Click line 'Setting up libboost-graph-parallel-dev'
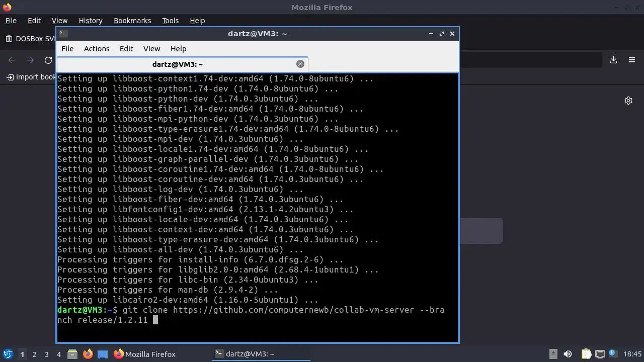Image resolution: width=644 pixels, height=362 pixels. (x=208, y=159)
